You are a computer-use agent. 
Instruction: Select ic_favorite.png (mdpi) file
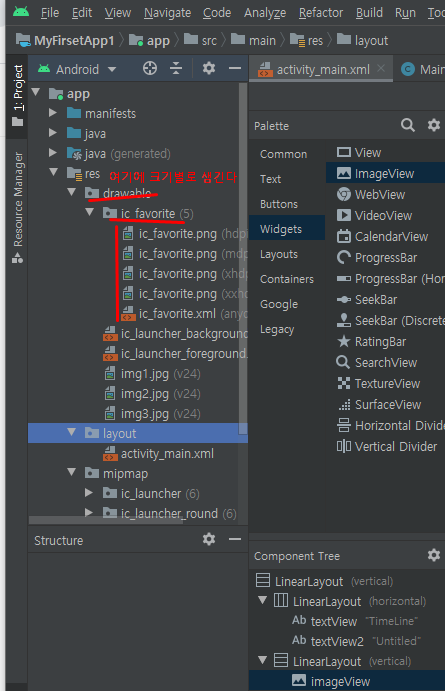pos(185,254)
